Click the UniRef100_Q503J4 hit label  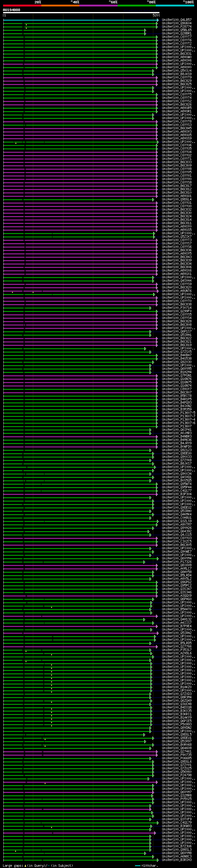click(x=177, y=71)
